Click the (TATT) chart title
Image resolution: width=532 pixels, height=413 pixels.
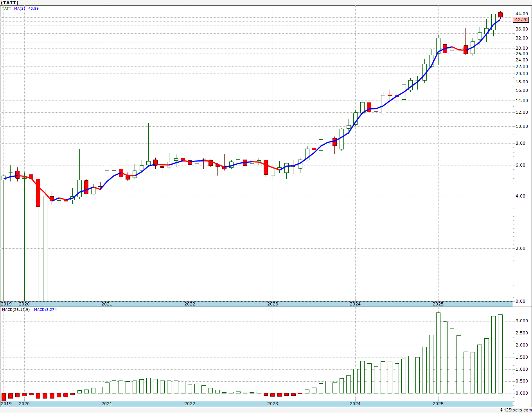click(x=10, y=3)
